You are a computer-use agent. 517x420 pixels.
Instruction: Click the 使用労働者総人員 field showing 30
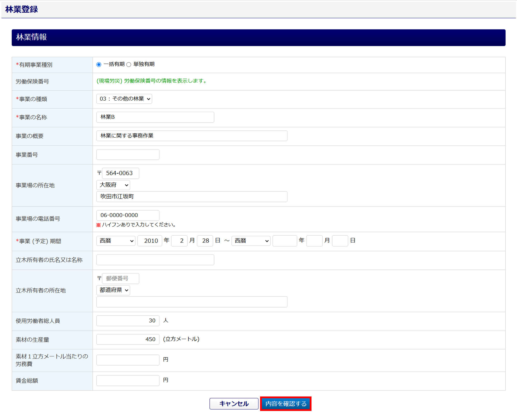click(128, 321)
